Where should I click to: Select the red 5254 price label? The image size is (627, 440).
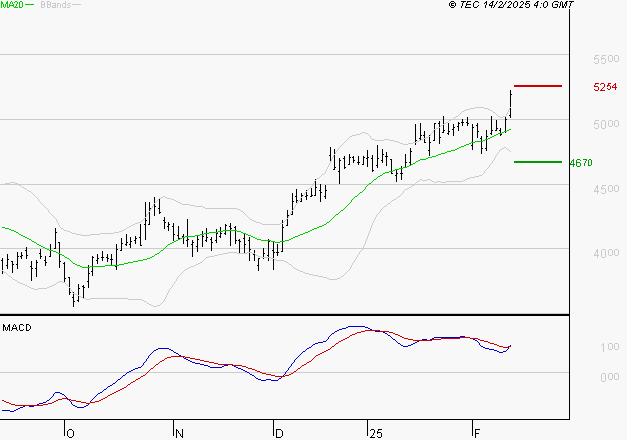click(605, 87)
